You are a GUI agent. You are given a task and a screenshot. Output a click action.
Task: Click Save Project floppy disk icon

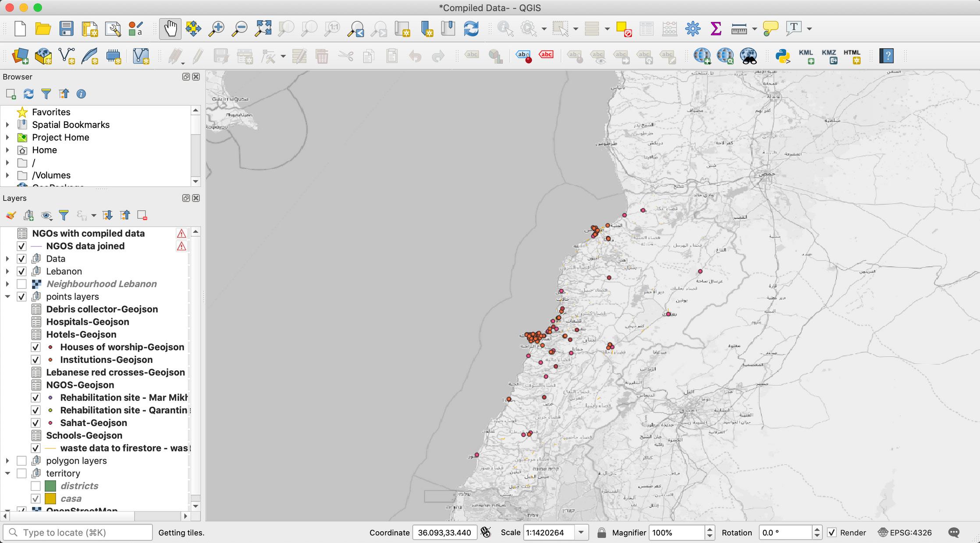(66, 29)
